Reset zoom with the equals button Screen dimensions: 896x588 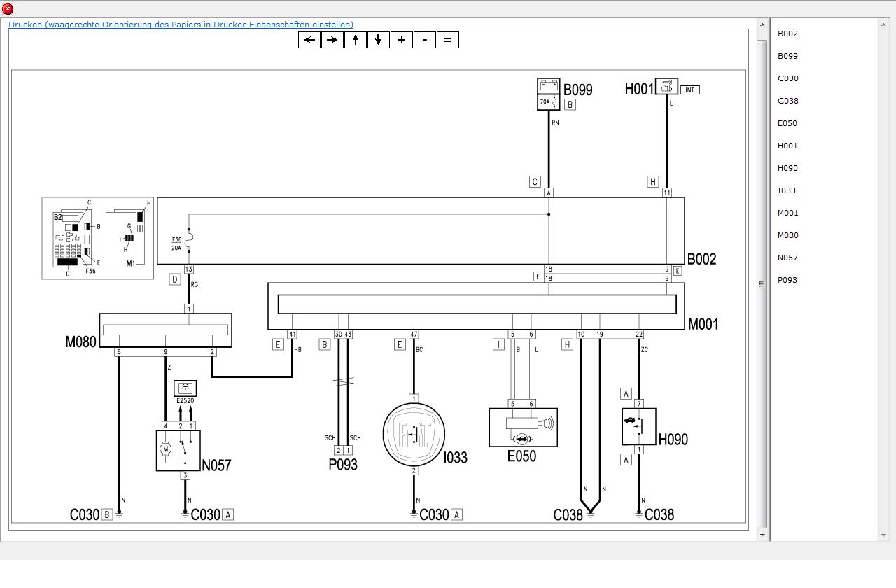[x=448, y=40]
